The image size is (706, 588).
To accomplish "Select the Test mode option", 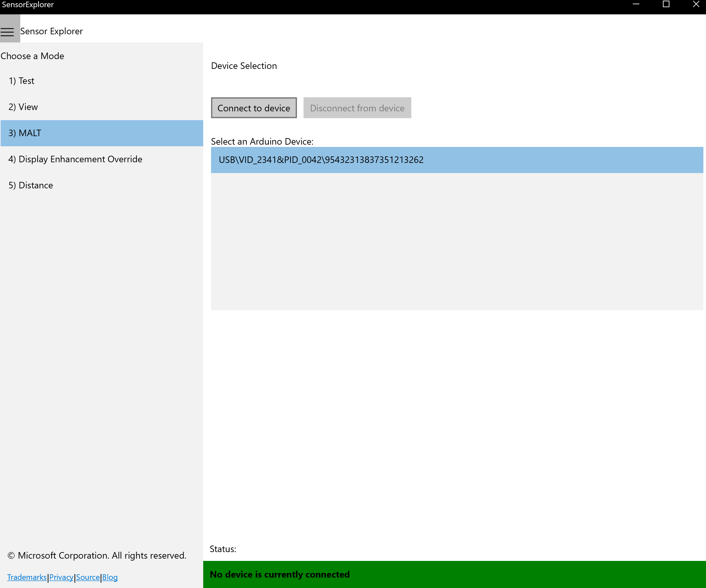I will click(22, 80).
